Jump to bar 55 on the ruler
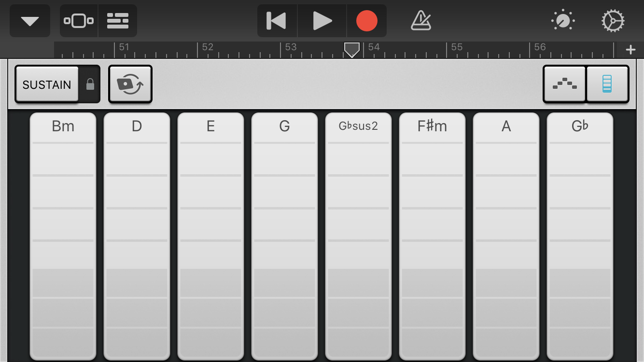Image resolution: width=644 pixels, height=362 pixels. point(456,48)
